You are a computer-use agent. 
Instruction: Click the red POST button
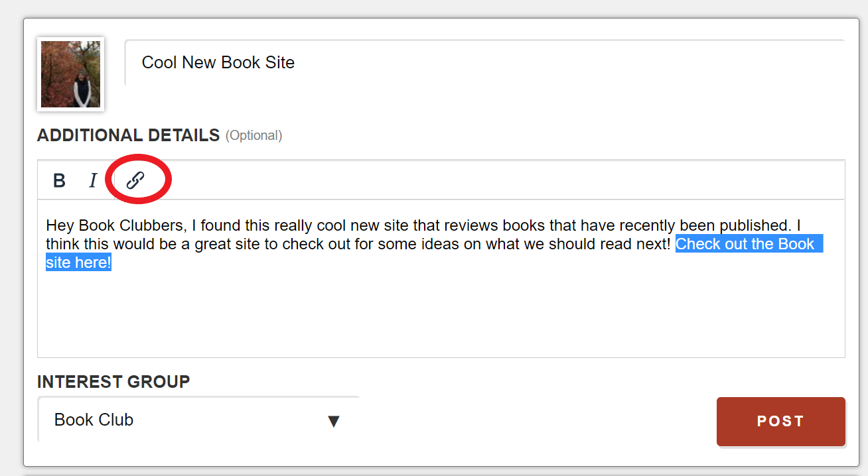tap(780, 421)
